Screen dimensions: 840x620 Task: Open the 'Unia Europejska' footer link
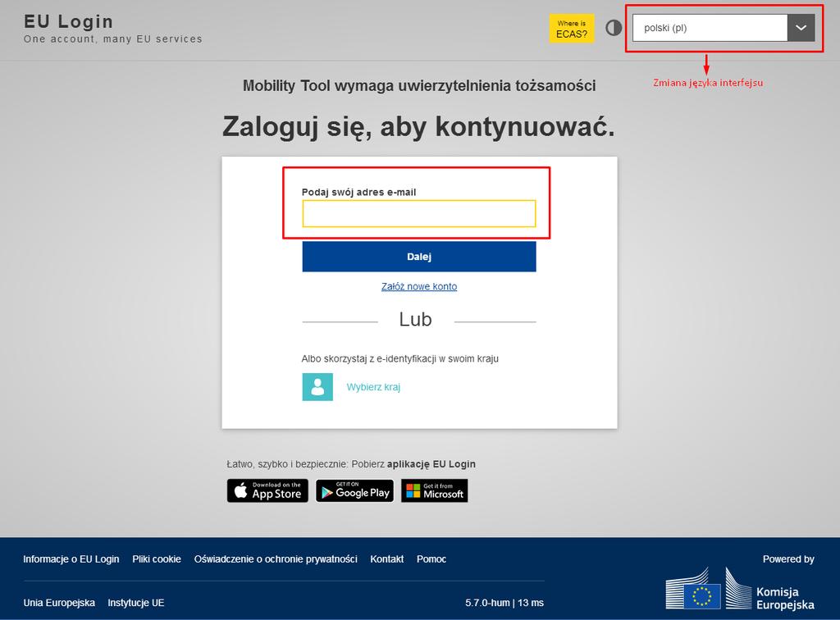click(59, 603)
